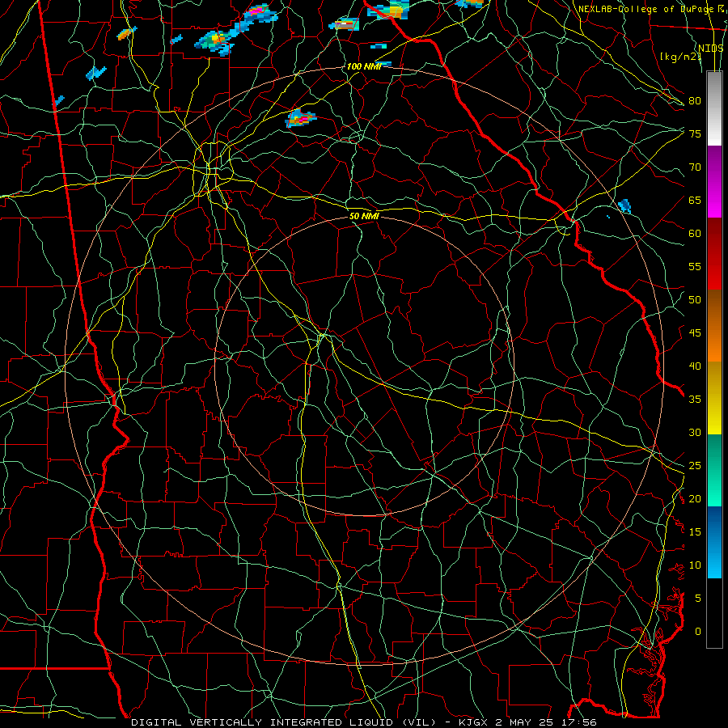The width and height of the screenshot is (728, 728).
Task: Click the 100 NMI range ring label
Action: [x=364, y=66]
